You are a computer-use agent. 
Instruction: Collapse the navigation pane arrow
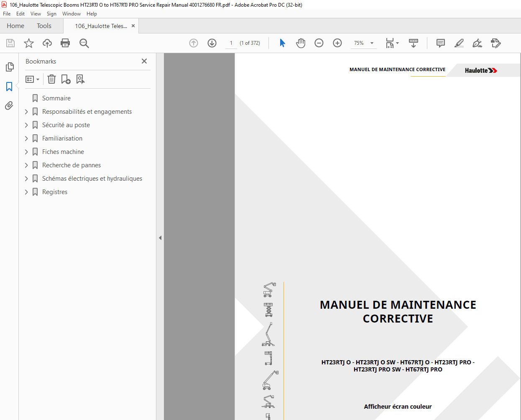point(160,238)
